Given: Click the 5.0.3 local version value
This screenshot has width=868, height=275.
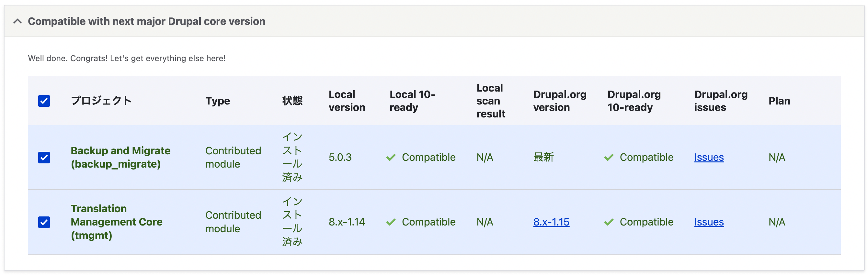Looking at the screenshot, I should pos(340,157).
